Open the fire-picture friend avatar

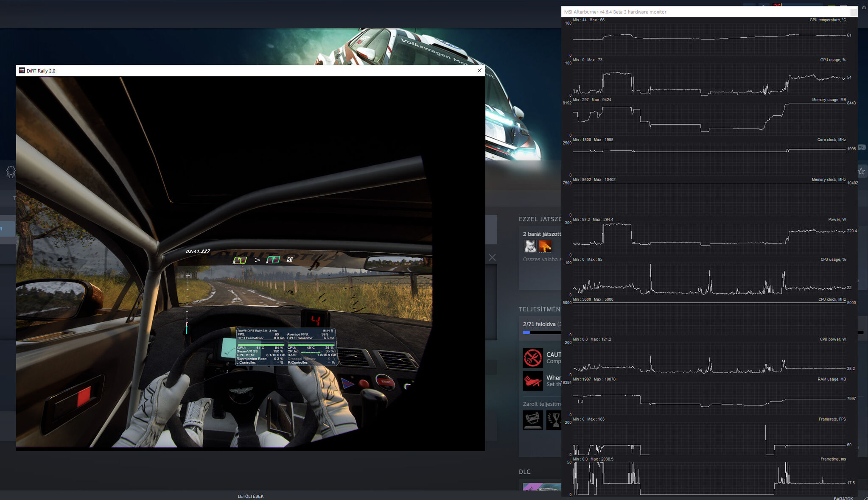545,246
